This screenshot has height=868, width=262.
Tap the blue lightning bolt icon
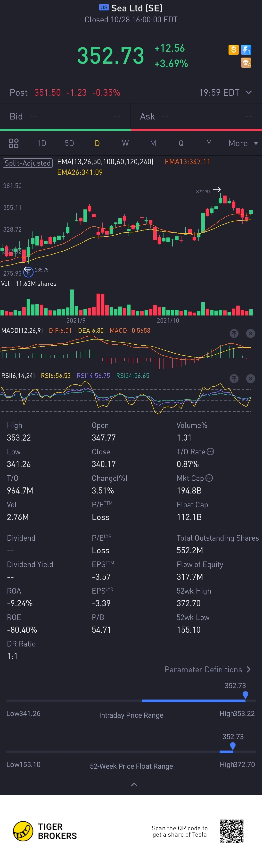coord(246,50)
